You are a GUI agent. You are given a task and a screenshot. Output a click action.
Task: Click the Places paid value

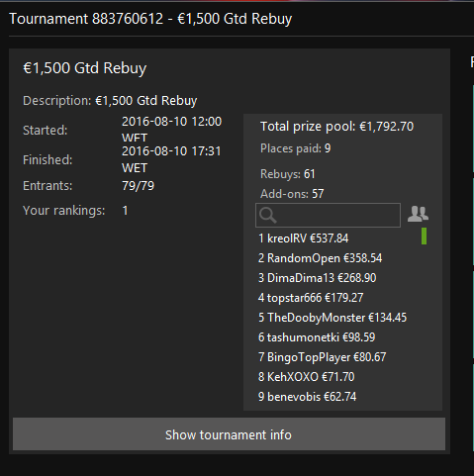pyautogui.click(x=328, y=148)
